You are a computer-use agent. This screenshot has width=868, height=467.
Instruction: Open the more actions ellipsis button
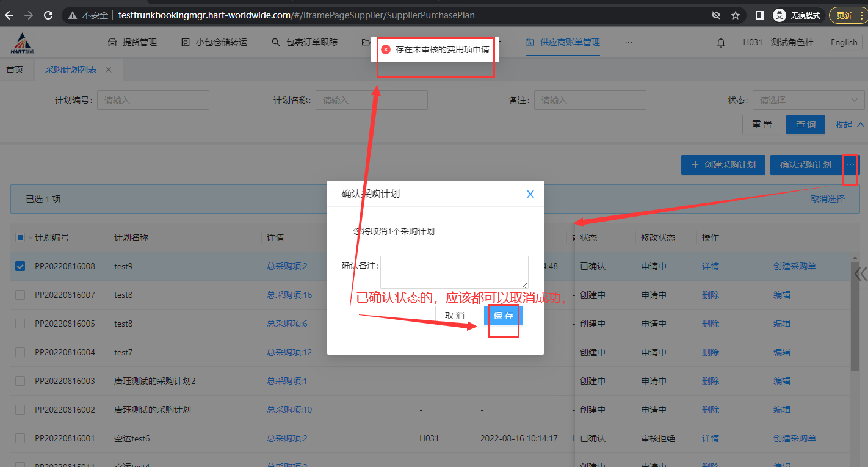coord(850,165)
